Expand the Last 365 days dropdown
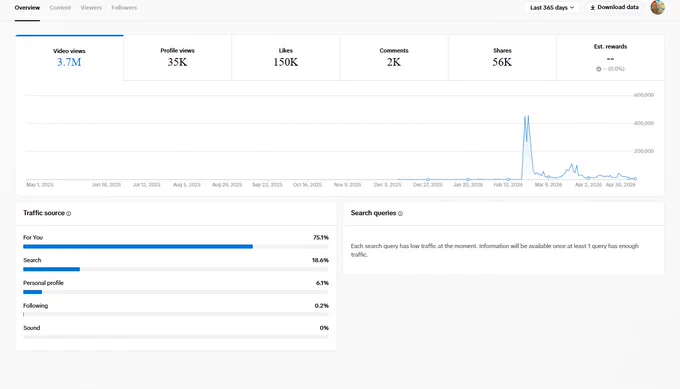The height and width of the screenshot is (389, 680). 552,7
